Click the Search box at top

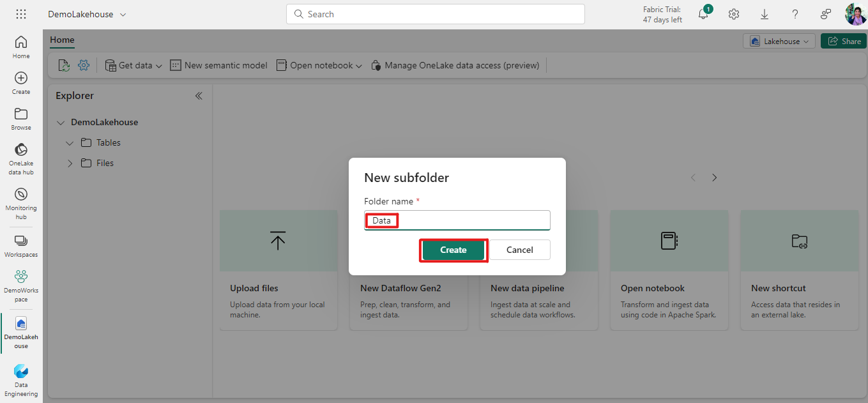click(436, 14)
